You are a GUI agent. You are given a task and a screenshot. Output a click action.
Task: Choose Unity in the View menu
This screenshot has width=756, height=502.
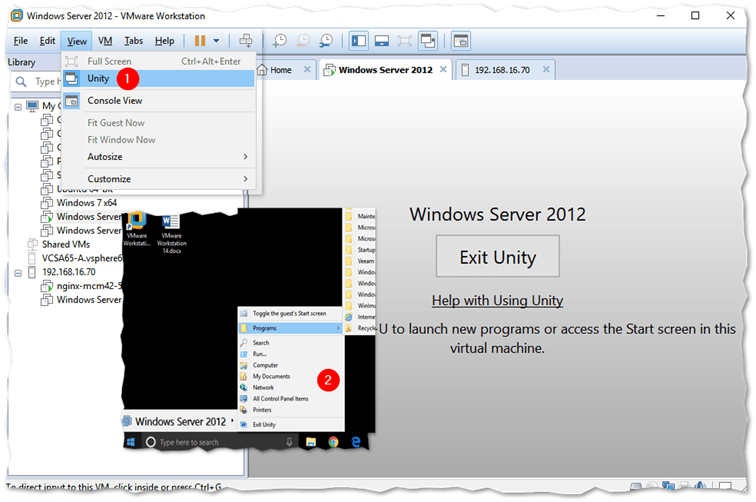tap(158, 79)
